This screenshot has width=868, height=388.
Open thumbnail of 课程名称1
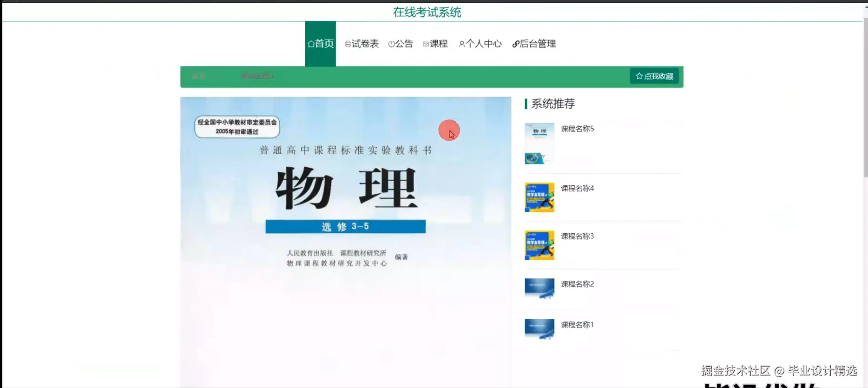pyautogui.click(x=539, y=329)
